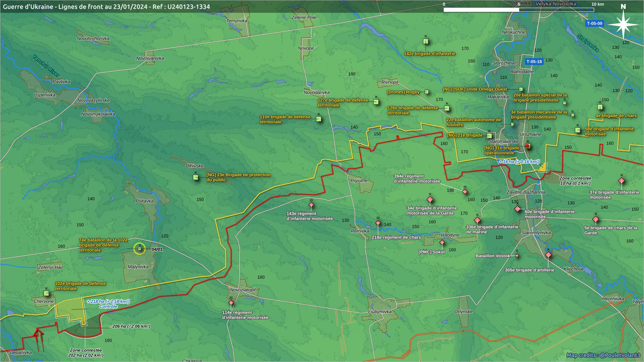This screenshot has width=644, height=362.
Task: Click the Map credits @Pouletvolant3 text
Action: pos(603,355)
